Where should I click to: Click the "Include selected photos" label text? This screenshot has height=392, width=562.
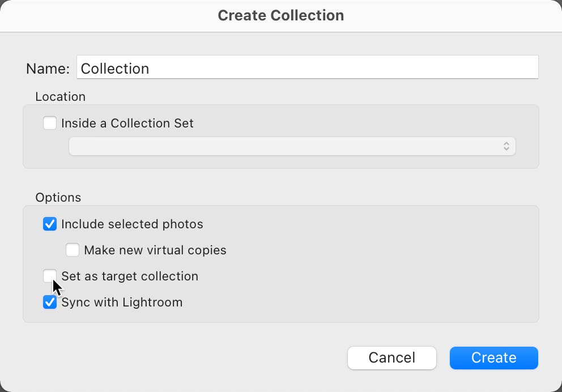click(132, 224)
